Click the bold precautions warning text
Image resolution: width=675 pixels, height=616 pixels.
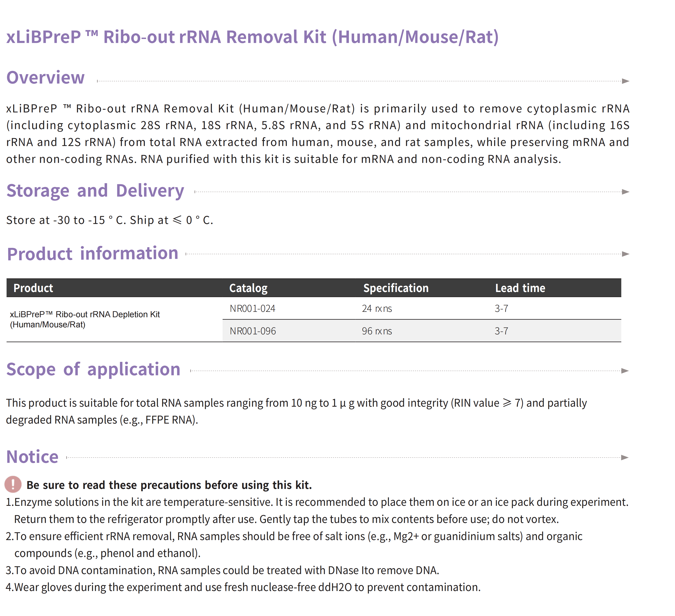point(169,485)
